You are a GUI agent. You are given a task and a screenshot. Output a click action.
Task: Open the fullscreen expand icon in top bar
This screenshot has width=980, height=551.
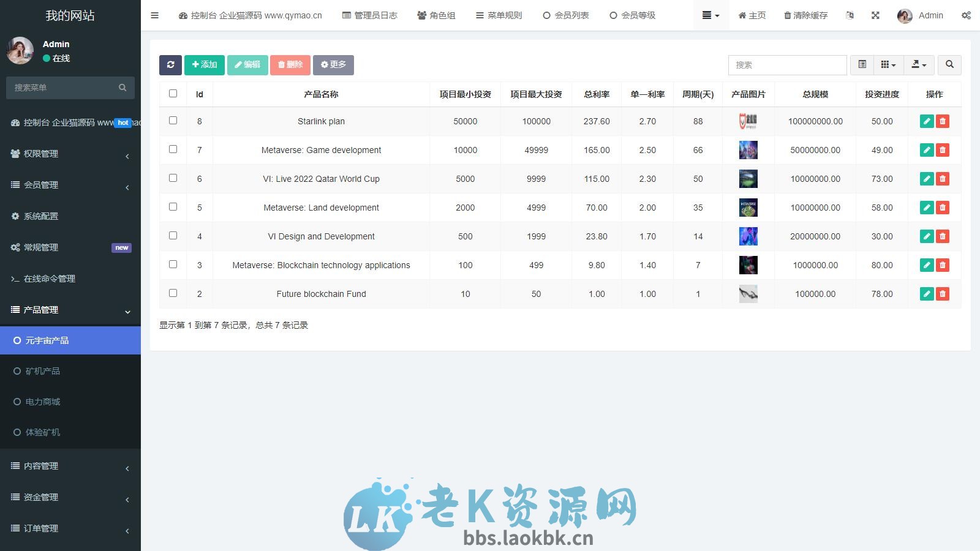tap(875, 15)
